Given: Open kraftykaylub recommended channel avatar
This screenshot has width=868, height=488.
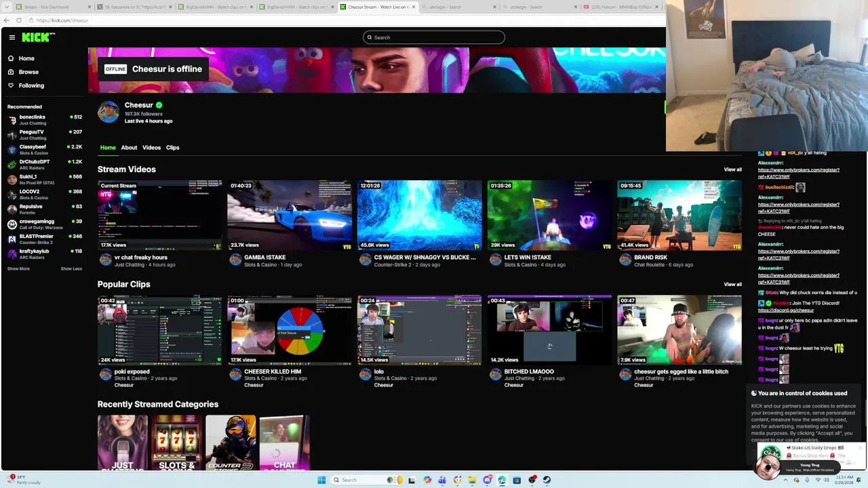Looking at the screenshot, I should [x=12, y=254].
